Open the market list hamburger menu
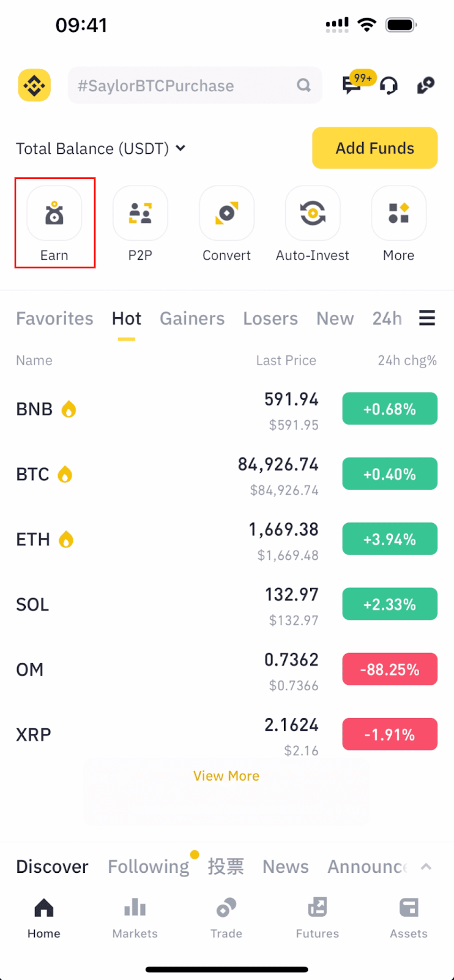Viewport: 454px width, 980px height. (427, 318)
